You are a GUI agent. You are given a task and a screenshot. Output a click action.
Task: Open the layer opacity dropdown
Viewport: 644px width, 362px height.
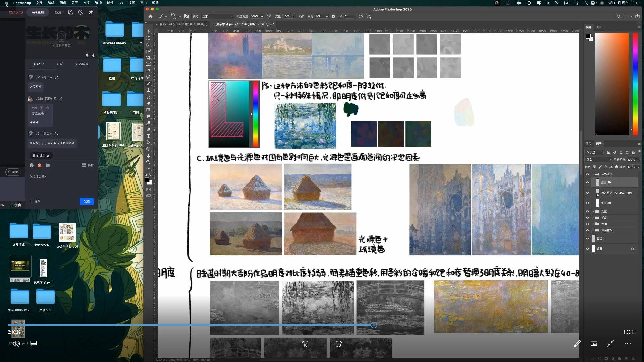coord(638,160)
